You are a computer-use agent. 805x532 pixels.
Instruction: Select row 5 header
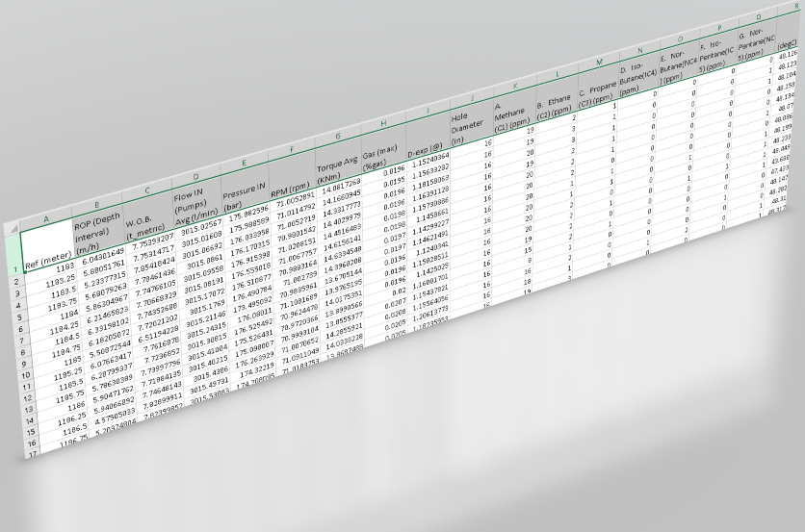click(19, 317)
